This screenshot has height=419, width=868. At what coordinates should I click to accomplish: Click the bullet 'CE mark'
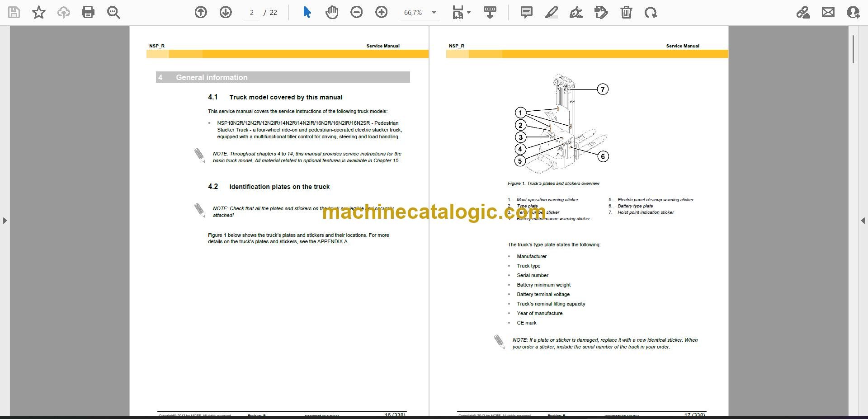(x=527, y=323)
